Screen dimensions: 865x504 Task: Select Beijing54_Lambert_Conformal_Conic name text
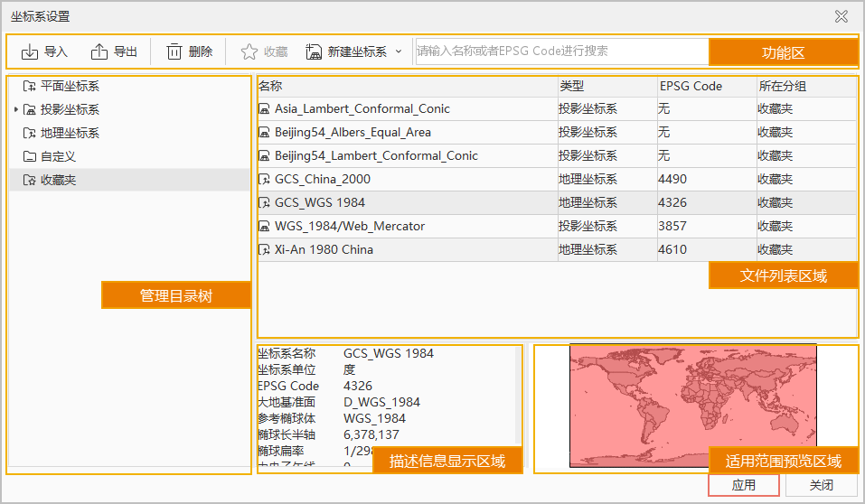point(376,156)
